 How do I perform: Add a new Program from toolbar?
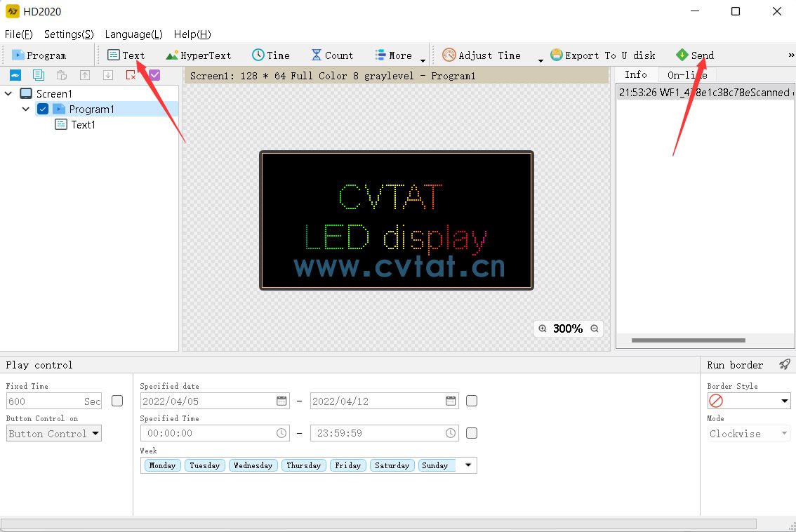[39, 55]
